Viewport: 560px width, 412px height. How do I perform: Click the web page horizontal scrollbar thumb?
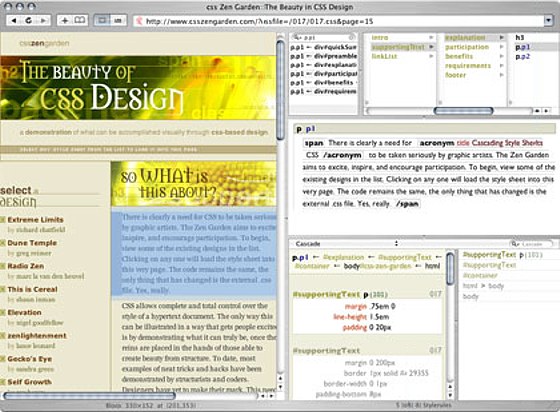[x=89, y=396]
